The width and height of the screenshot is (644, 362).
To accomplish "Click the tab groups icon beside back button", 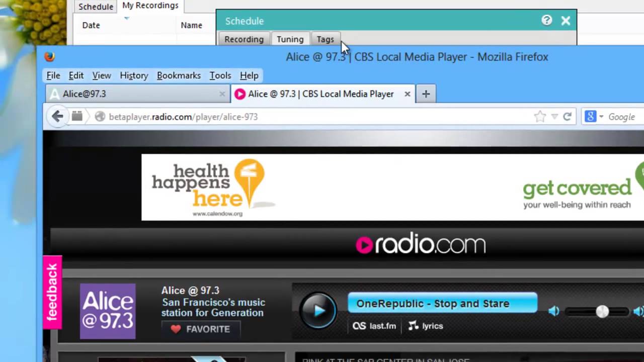I will pos(76,117).
